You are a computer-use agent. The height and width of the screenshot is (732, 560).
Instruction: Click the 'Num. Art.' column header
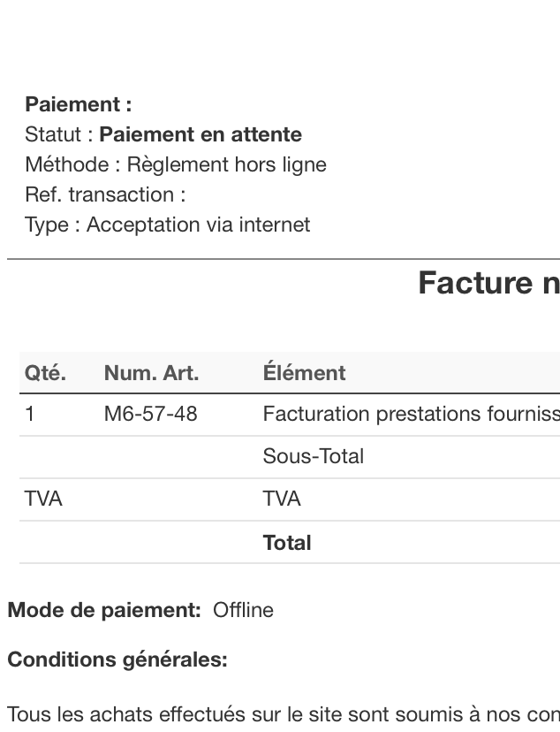152,372
